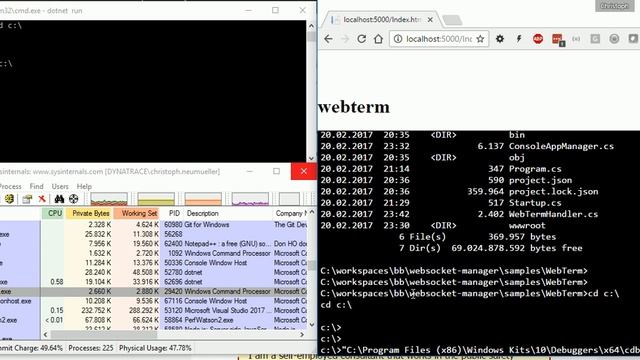Image resolution: width=640 pixels, height=360 pixels.
Task: Find handle or DLL with binoculars icon
Action: [59, 199]
